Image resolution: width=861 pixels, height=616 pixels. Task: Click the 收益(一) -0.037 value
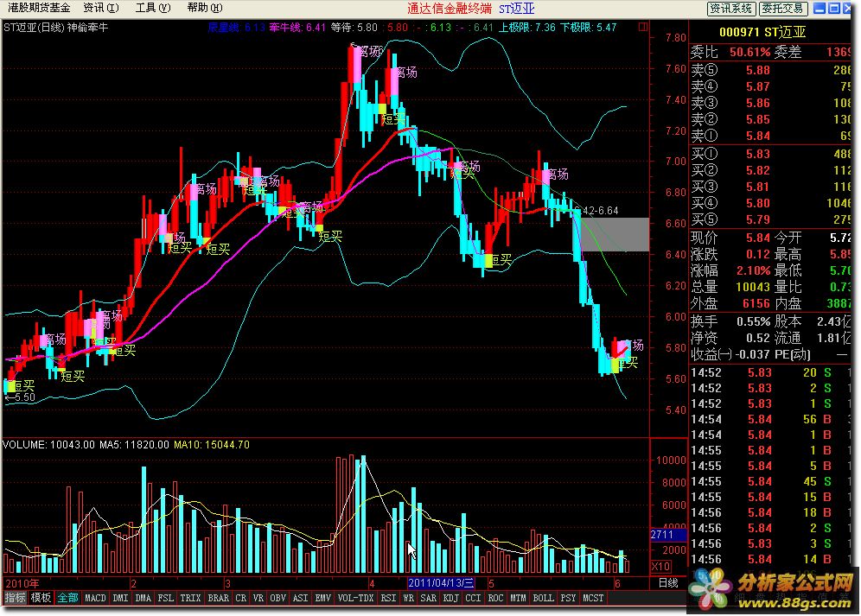(x=754, y=355)
